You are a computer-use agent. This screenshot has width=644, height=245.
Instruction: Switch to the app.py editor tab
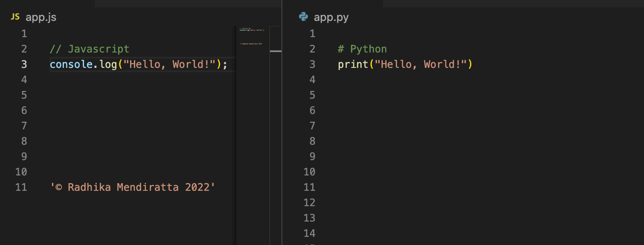331,17
